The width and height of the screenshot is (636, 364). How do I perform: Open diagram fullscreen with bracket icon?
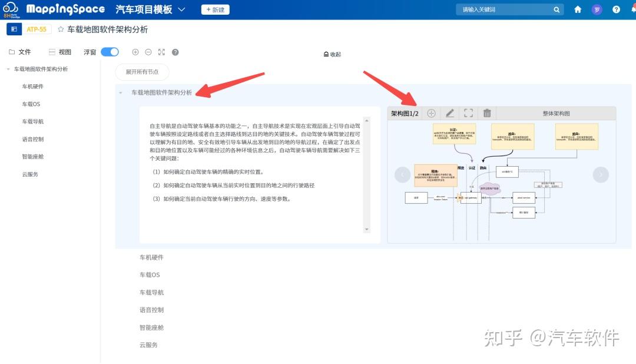pos(469,113)
